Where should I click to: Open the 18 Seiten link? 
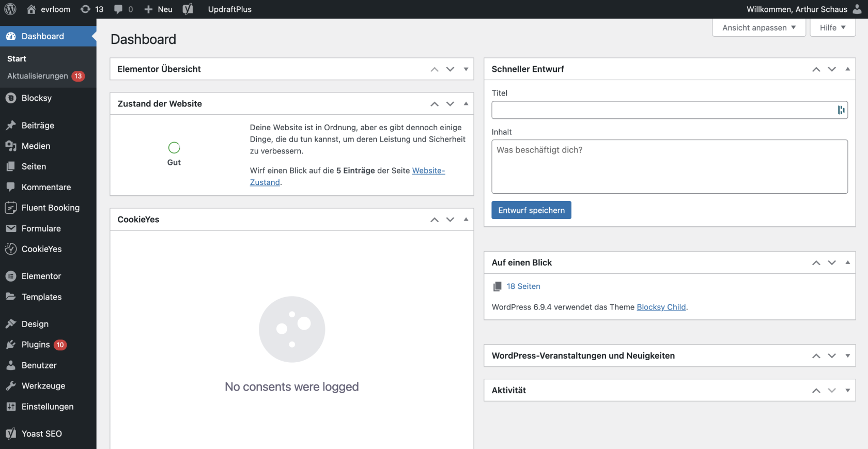[x=523, y=286]
